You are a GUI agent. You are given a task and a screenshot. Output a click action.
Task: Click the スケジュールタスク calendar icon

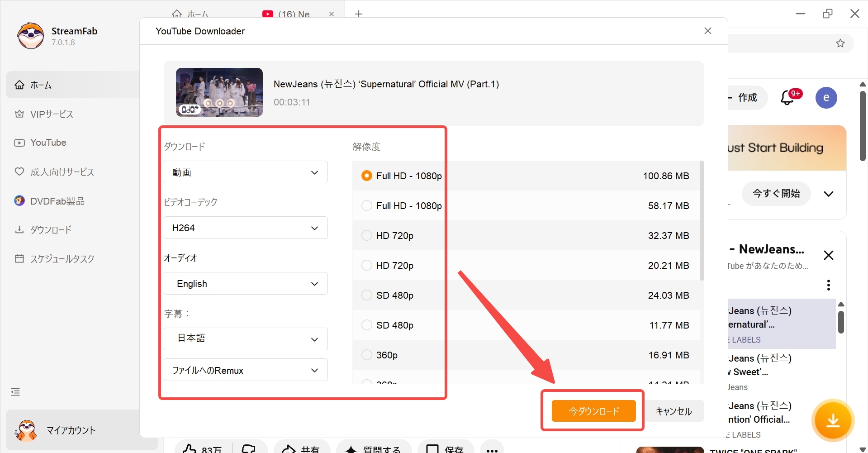coord(19,258)
